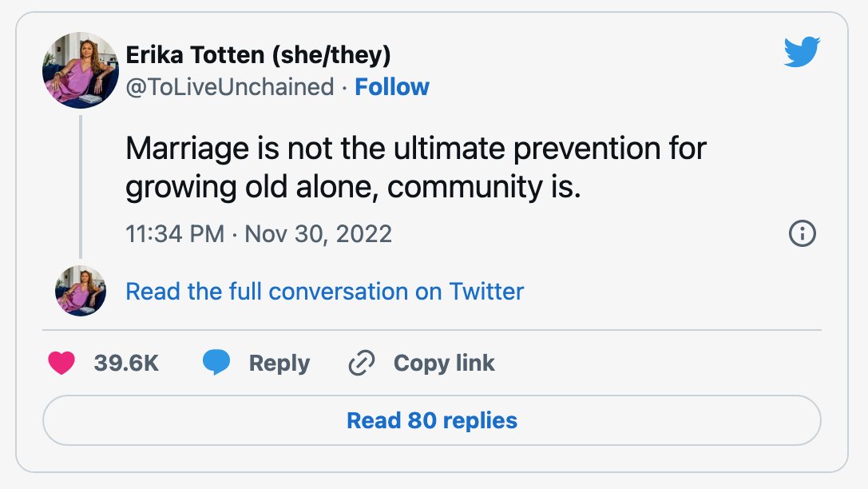Read the full conversation on Twitter
The image size is (868, 489).
pyautogui.click(x=324, y=292)
